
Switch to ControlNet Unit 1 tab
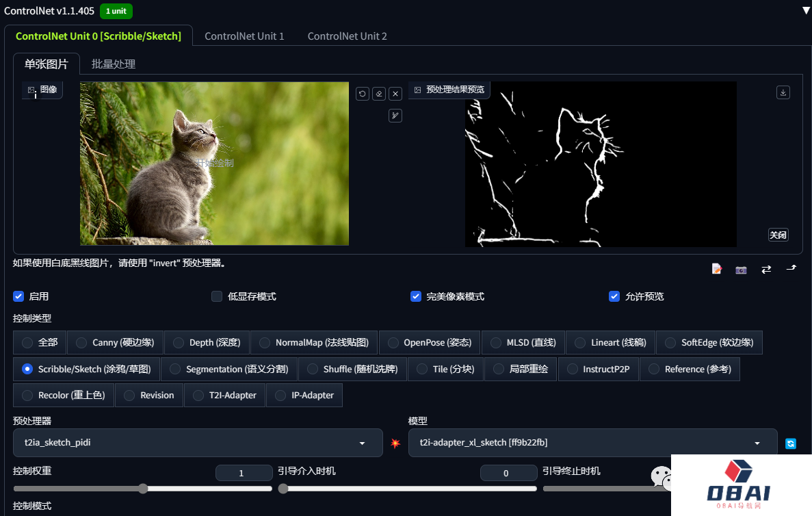tap(244, 36)
